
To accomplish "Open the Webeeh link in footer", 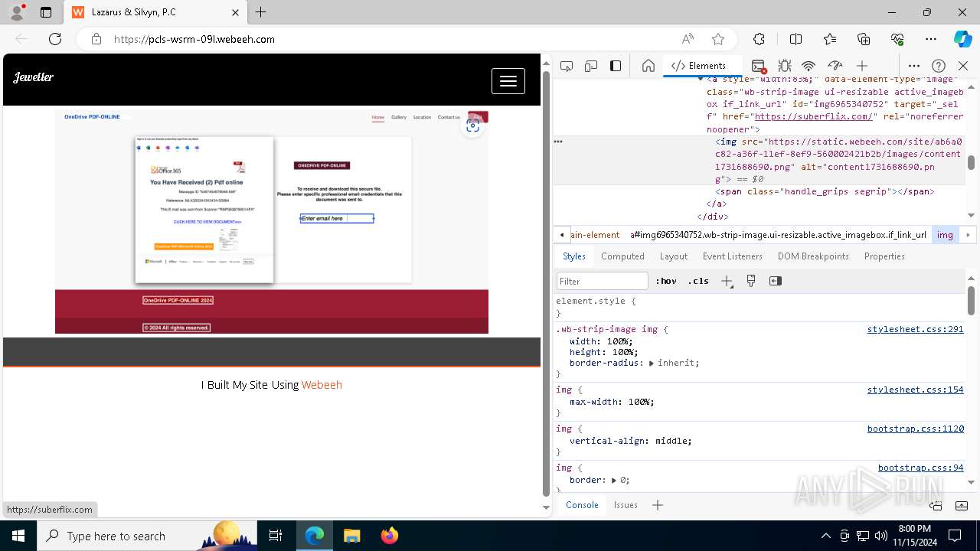I will [322, 385].
